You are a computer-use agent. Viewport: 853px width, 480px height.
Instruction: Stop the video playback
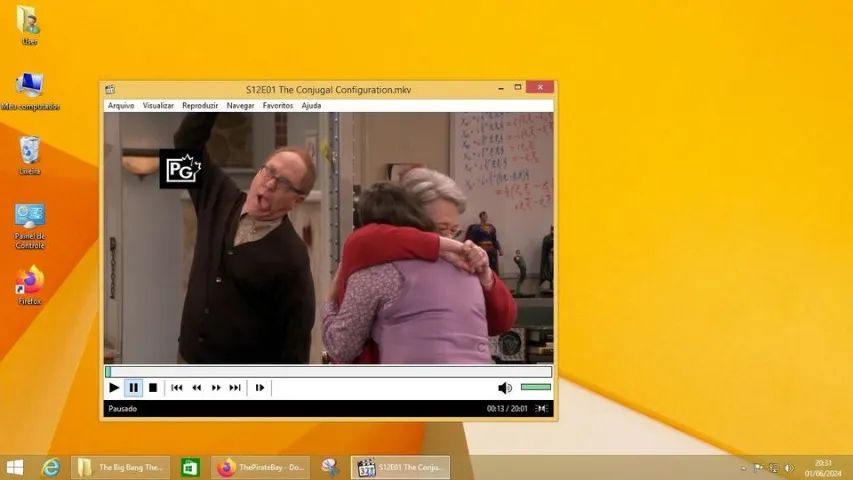click(153, 387)
